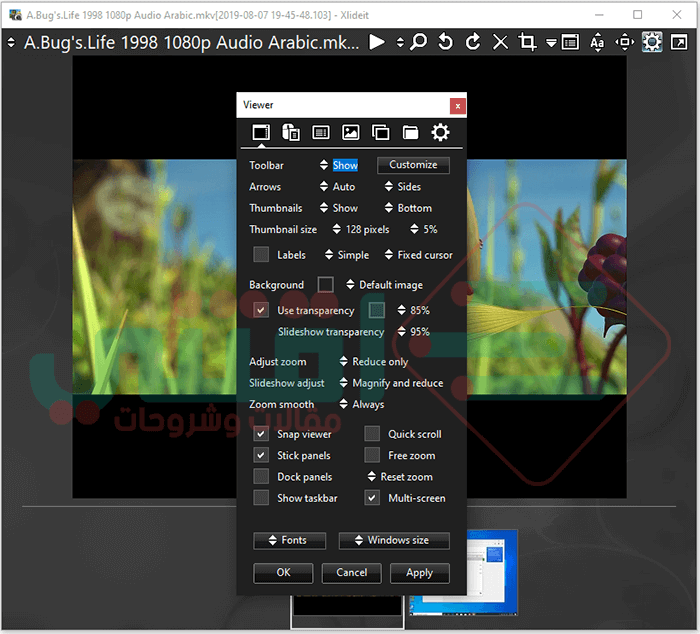Click up-down arrows left of file title

point(11,42)
